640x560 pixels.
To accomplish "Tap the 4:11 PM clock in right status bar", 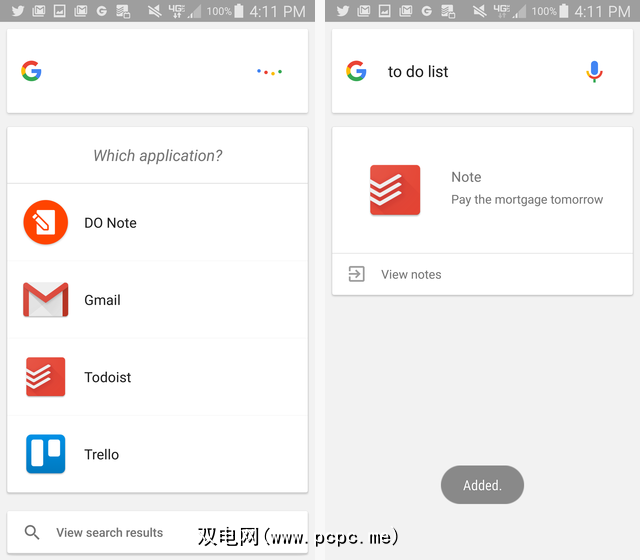I will [x=602, y=11].
